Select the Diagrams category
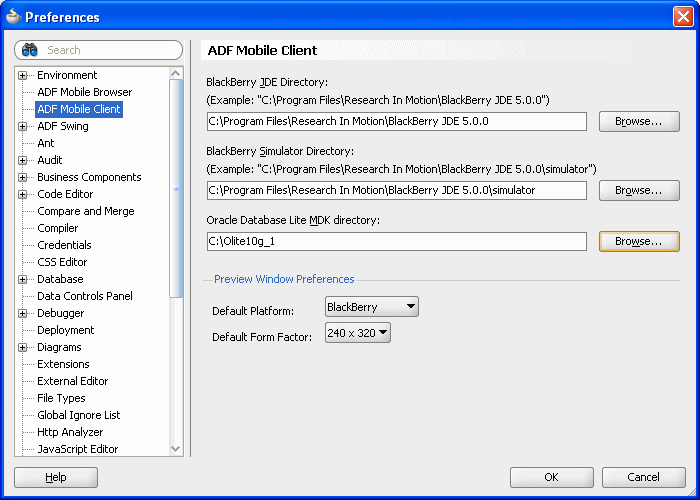 click(x=59, y=347)
